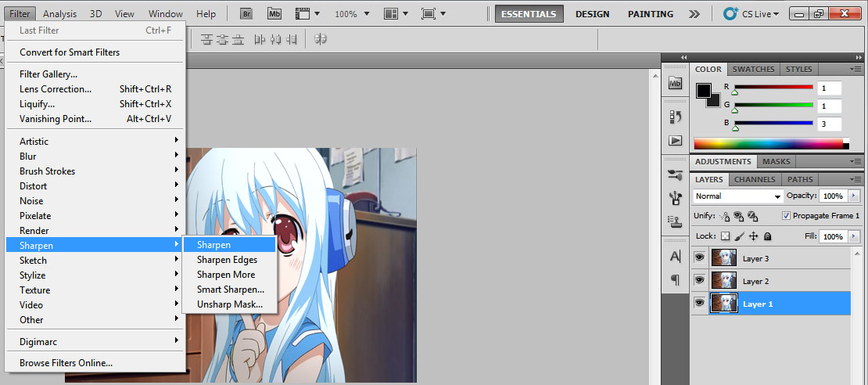Launch Bridge with the Br icon
The height and width of the screenshot is (385, 868).
(x=246, y=14)
